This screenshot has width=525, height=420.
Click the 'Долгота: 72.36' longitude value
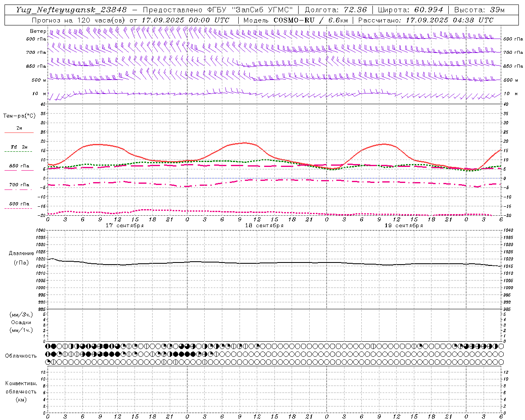click(336, 10)
